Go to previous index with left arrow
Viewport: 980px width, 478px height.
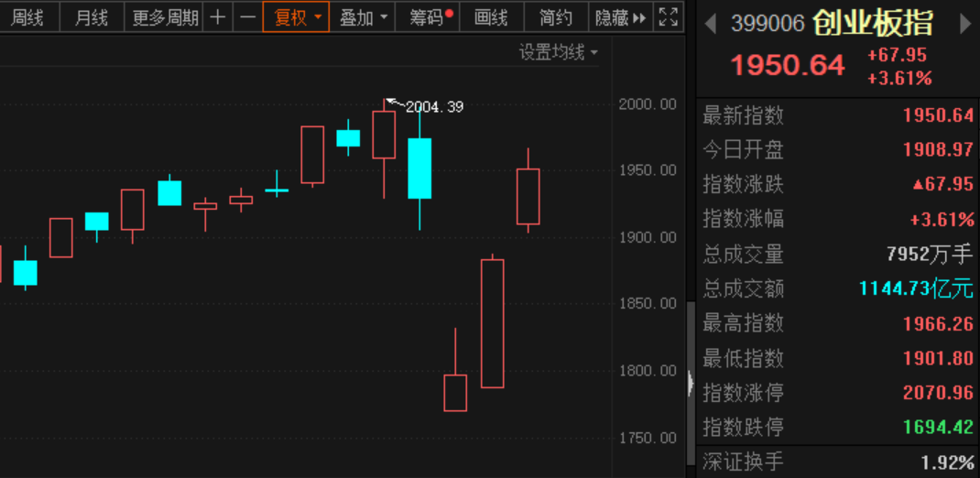pyautogui.click(x=710, y=25)
